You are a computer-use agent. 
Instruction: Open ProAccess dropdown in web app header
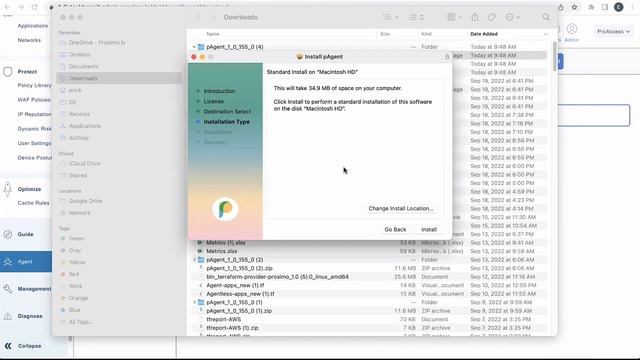(613, 31)
